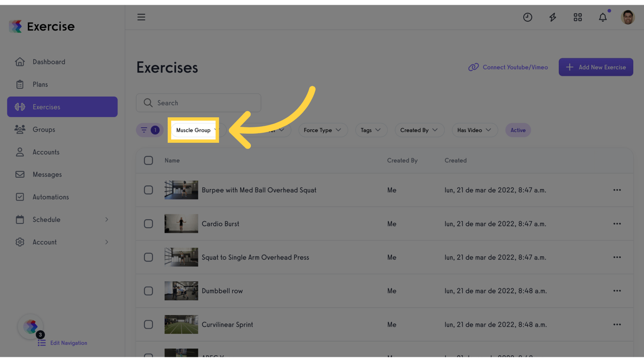
Task: Open Automations in sidebar
Action: click(x=50, y=197)
